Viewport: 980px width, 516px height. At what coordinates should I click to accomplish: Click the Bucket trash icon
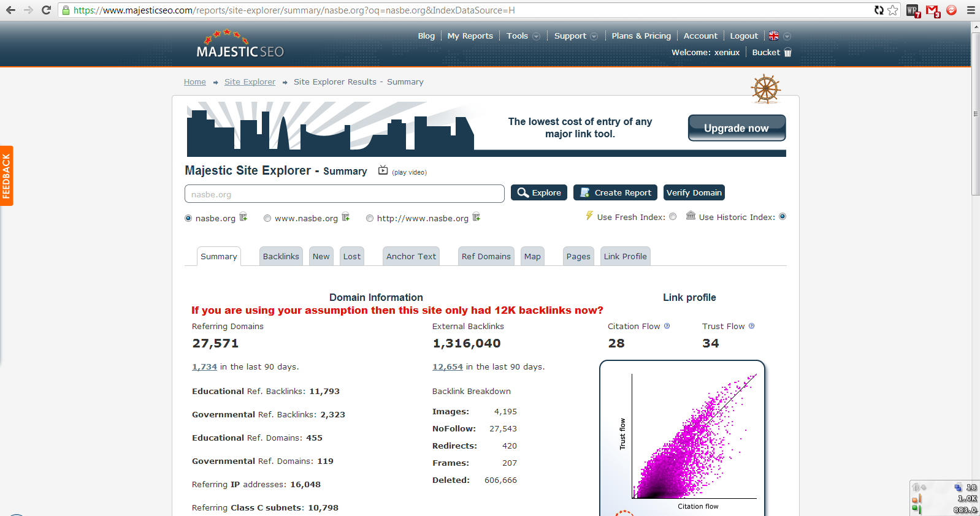click(788, 53)
